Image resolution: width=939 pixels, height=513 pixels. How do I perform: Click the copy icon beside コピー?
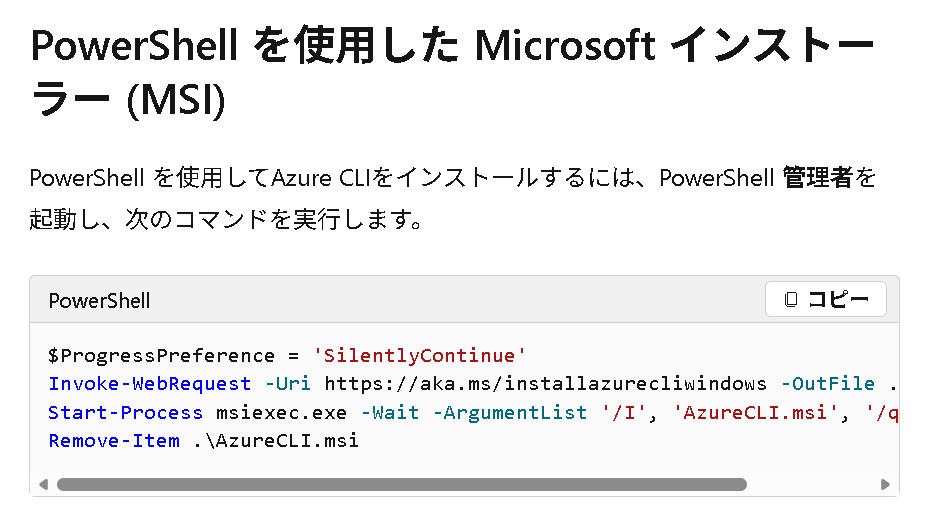click(x=791, y=299)
